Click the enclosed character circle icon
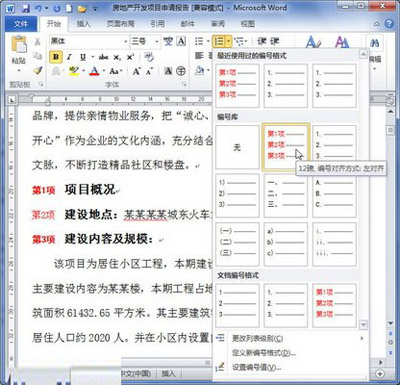Image resolution: width=400 pixels, height=385 pixels. click(x=181, y=71)
